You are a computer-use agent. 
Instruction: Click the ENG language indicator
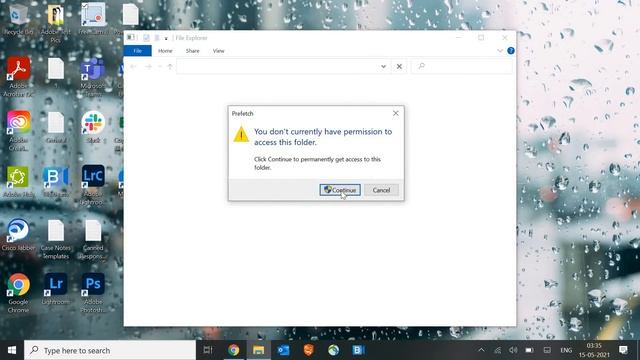(566, 350)
